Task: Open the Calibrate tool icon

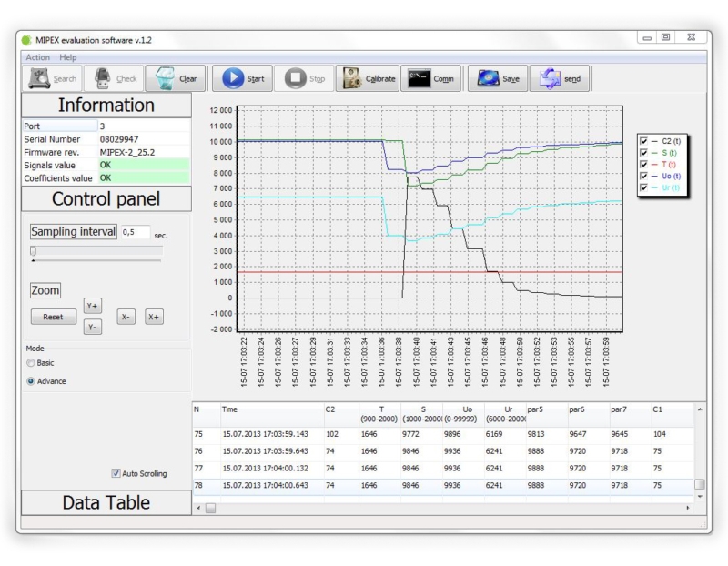Action: tap(352, 78)
